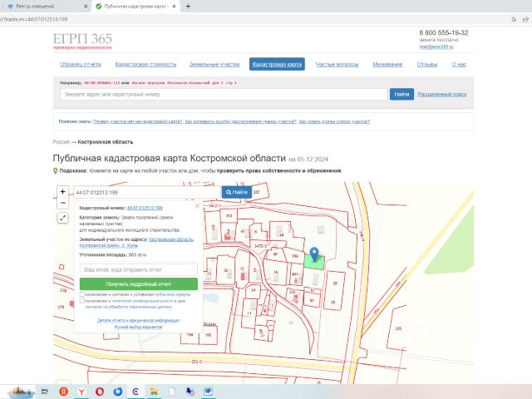Click the map cadastral number search field

tap(147, 192)
